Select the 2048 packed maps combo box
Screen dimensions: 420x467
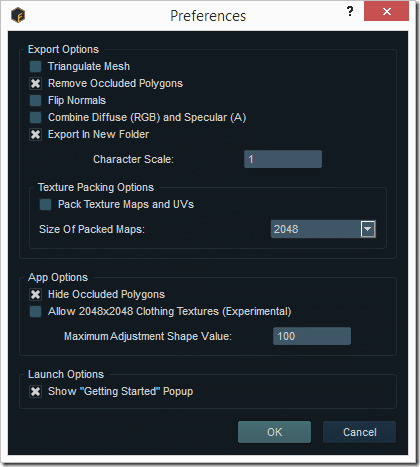coord(323,229)
